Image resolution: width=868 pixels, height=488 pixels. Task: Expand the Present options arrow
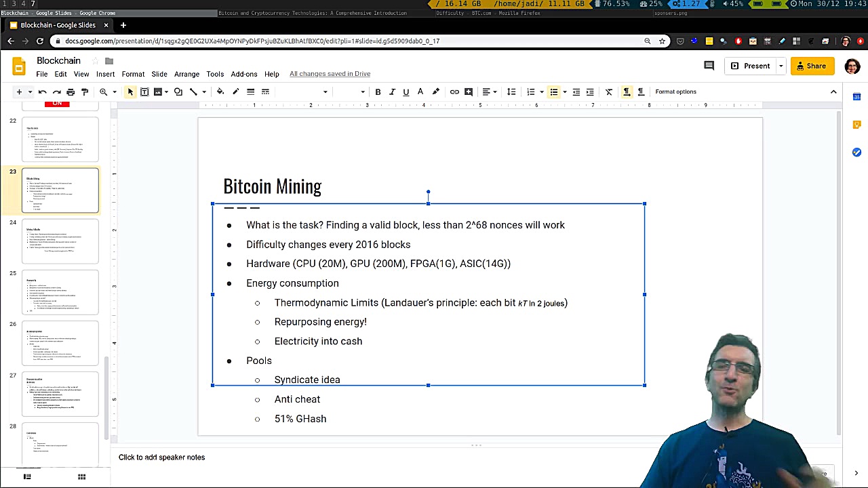[781, 66]
